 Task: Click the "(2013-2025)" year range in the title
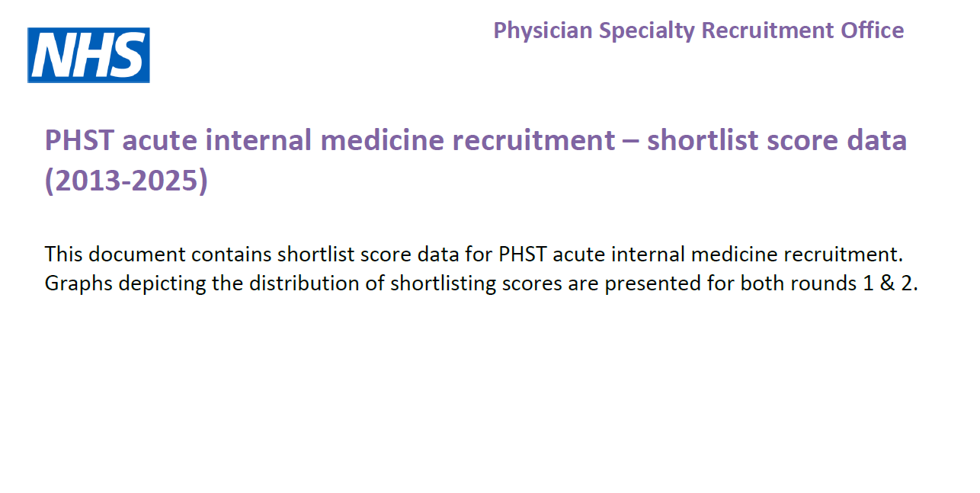tap(126, 181)
